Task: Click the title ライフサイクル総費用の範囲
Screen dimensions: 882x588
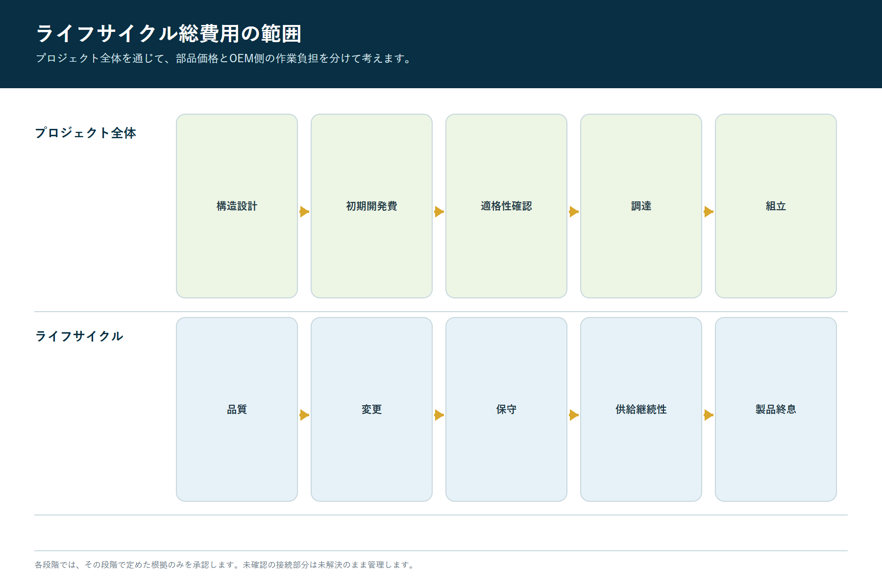Action: click(169, 34)
